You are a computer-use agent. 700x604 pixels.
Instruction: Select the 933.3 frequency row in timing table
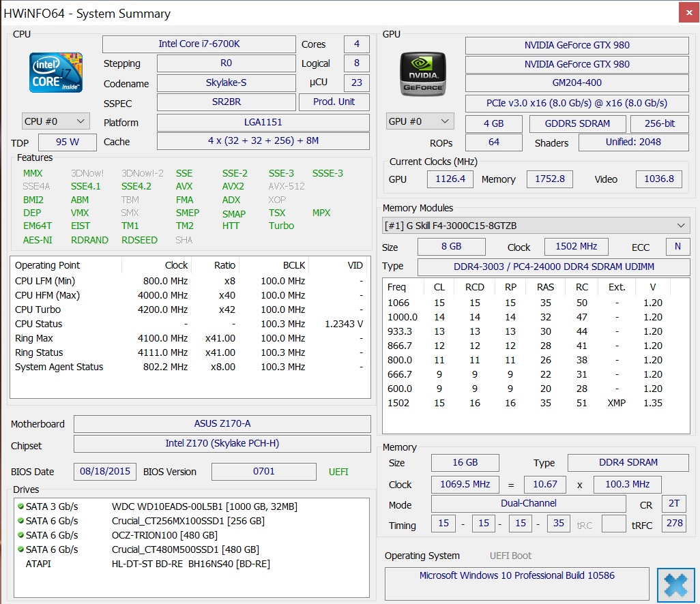[536, 331]
